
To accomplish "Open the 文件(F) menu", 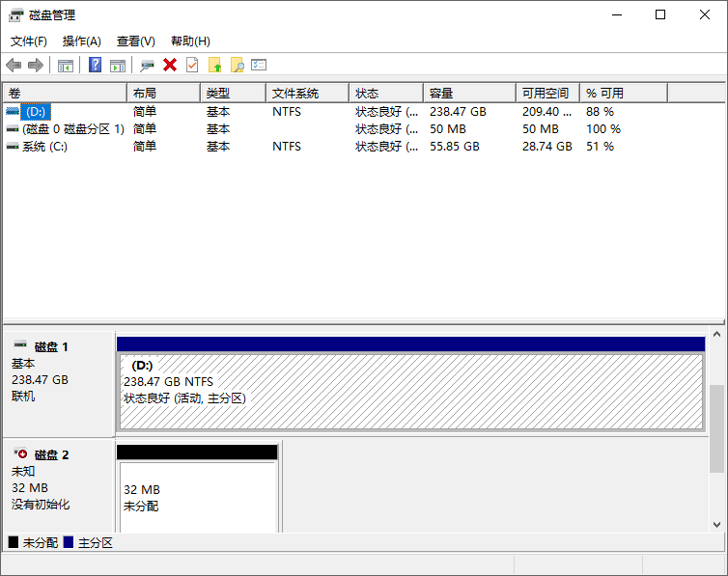I will 29,41.
